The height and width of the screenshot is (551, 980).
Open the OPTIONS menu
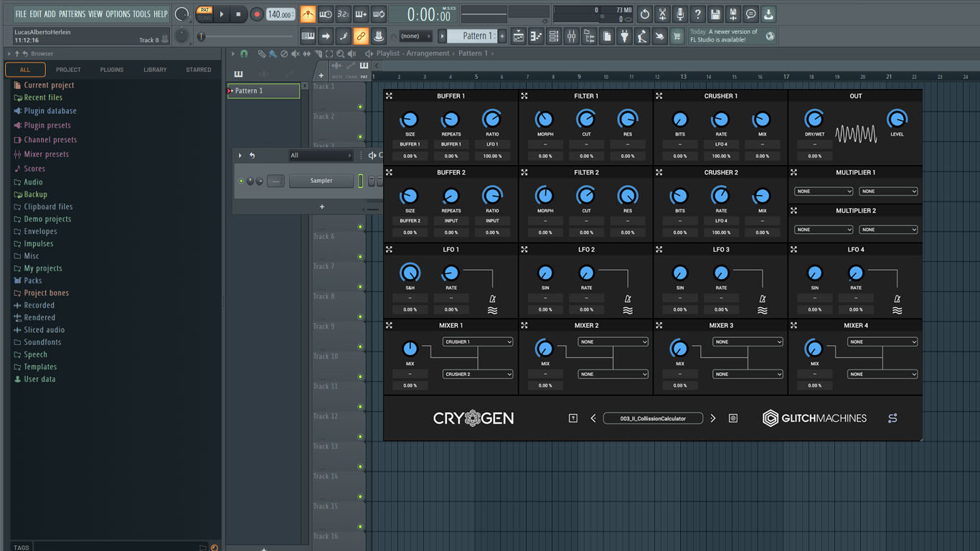click(118, 14)
